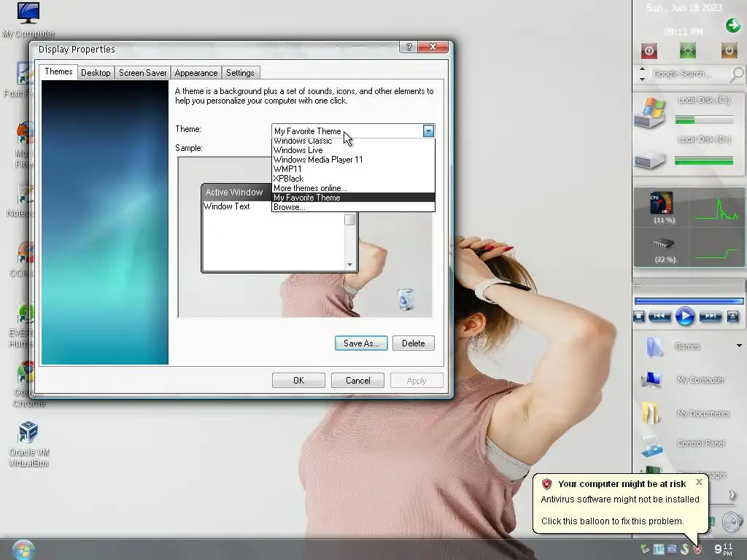Select the Themes tab
Viewport: 747px width, 560px height.
tap(58, 71)
